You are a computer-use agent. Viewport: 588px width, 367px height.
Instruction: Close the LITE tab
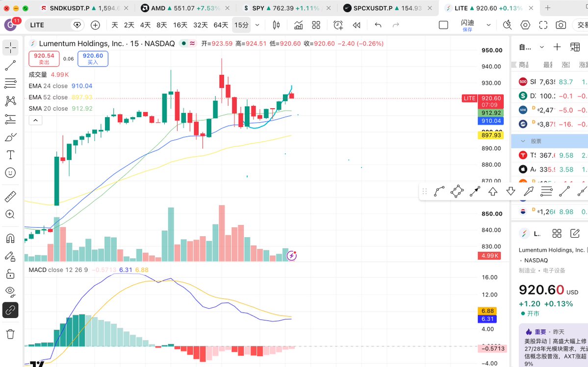click(531, 8)
